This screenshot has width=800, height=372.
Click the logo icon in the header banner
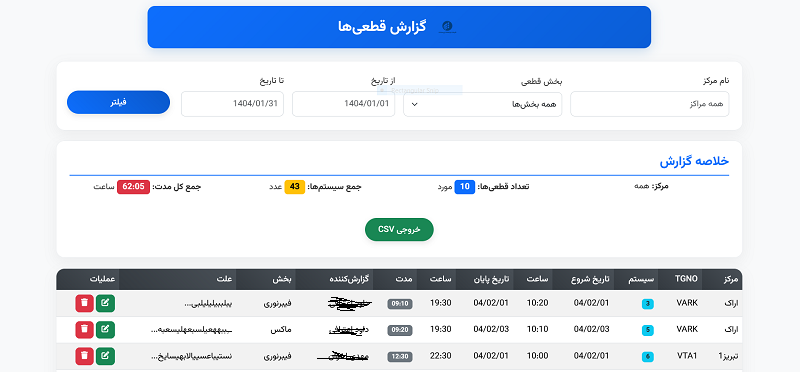(447, 27)
